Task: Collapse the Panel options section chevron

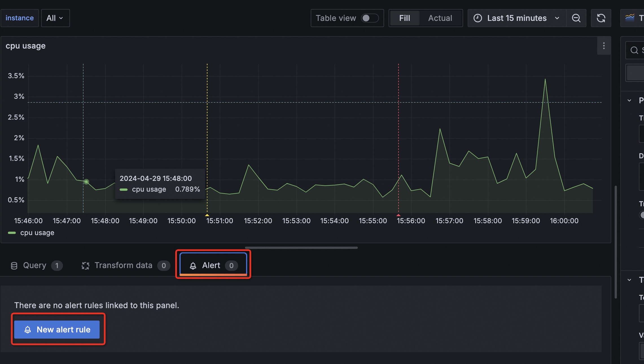Action: click(x=629, y=100)
